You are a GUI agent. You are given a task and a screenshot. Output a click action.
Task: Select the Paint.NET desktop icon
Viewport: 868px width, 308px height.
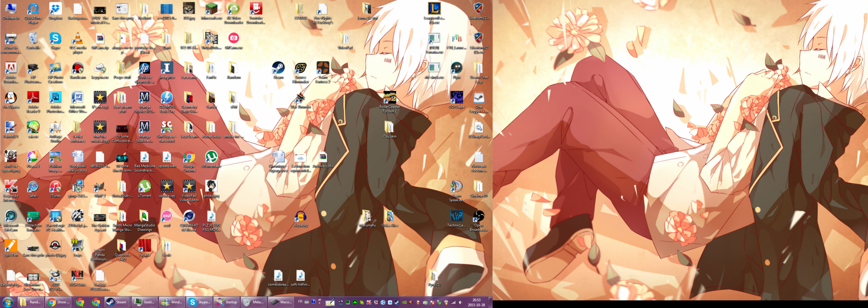(x=10, y=128)
